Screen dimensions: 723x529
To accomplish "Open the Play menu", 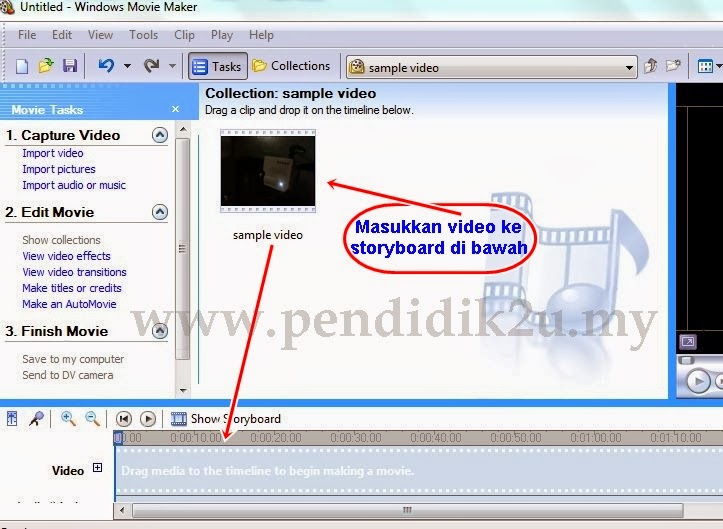I will click(x=222, y=35).
